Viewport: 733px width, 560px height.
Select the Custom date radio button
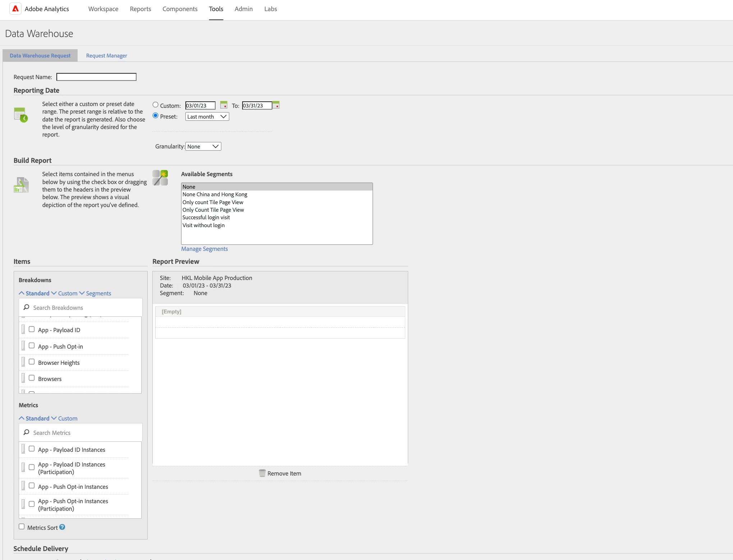pyautogui.click(x=155, y=105)
